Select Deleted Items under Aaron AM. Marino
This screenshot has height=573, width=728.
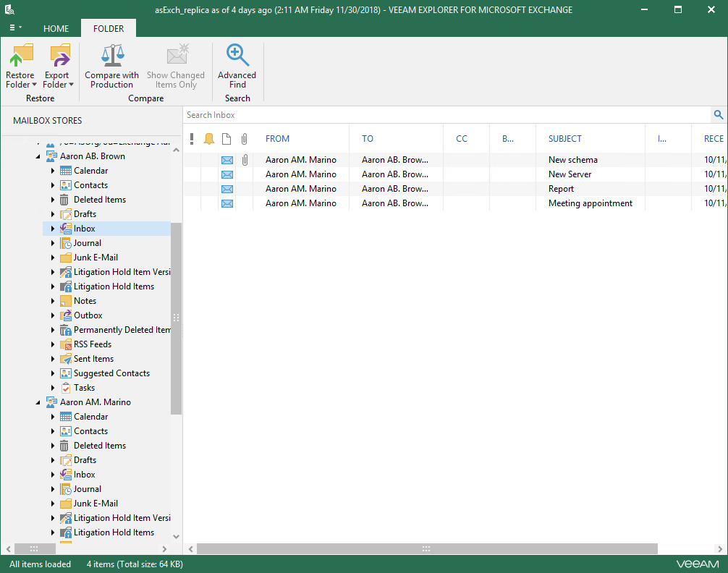[100, 446]
